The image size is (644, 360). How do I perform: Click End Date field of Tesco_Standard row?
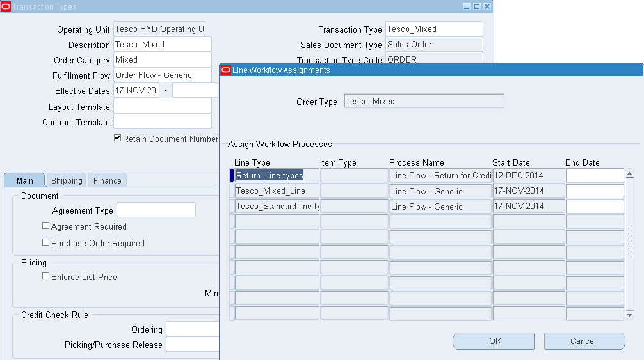[x=595, y=207]
